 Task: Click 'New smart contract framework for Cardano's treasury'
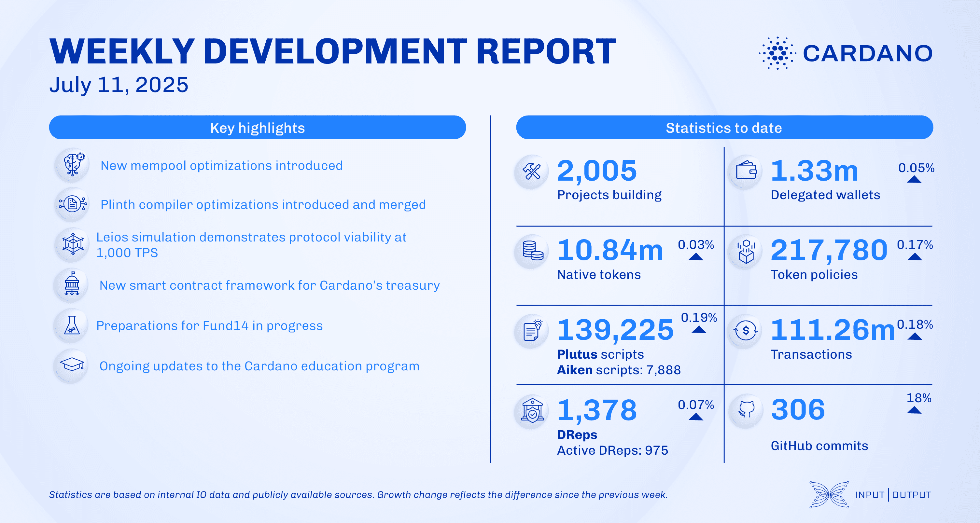269,285
